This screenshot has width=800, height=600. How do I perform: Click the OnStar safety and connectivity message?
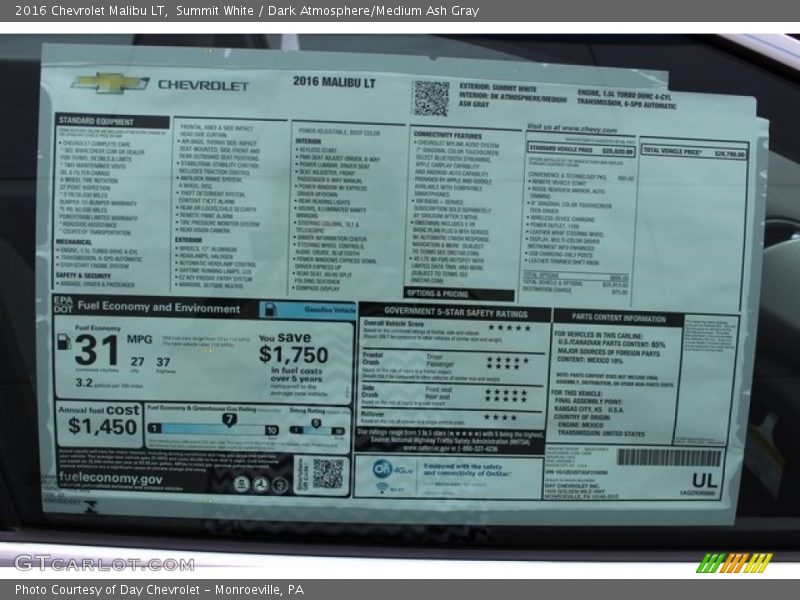[x=467, y=470]
